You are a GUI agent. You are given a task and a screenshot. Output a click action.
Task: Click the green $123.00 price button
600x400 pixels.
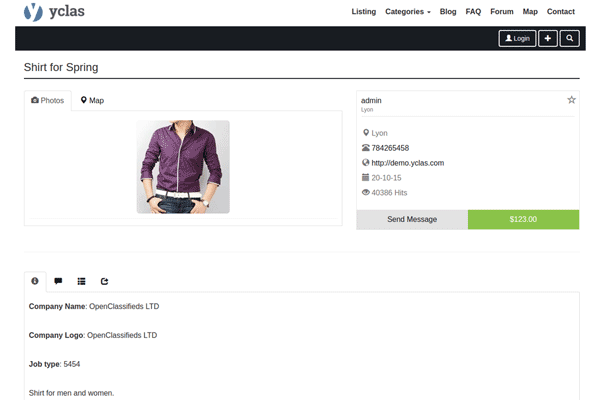(523, 219)
